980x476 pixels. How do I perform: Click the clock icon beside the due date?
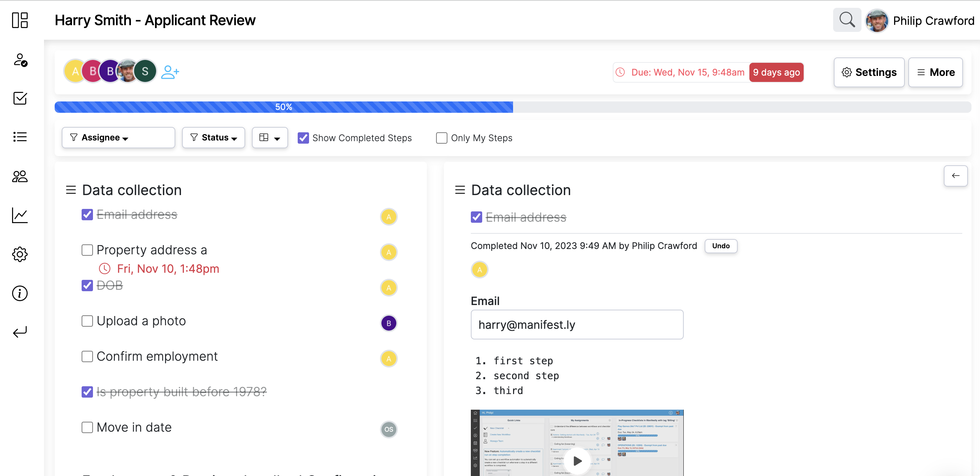[621, 72]
